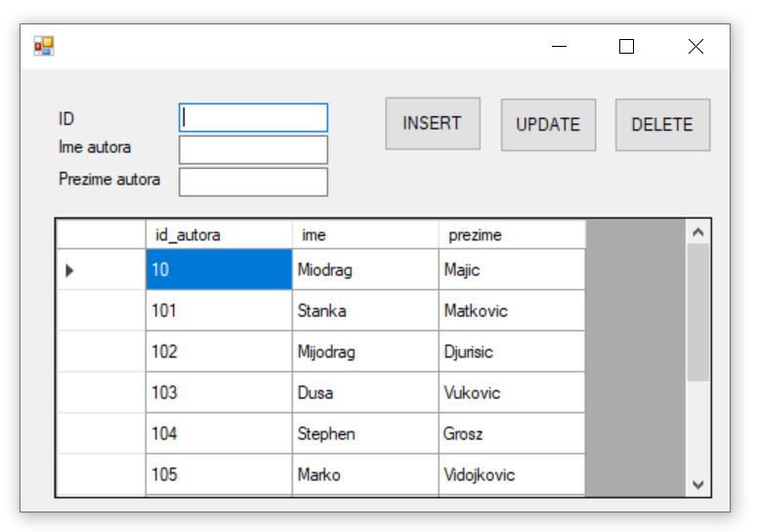
Task: Hit the DELETE button
Action: (x=661, y=125)
